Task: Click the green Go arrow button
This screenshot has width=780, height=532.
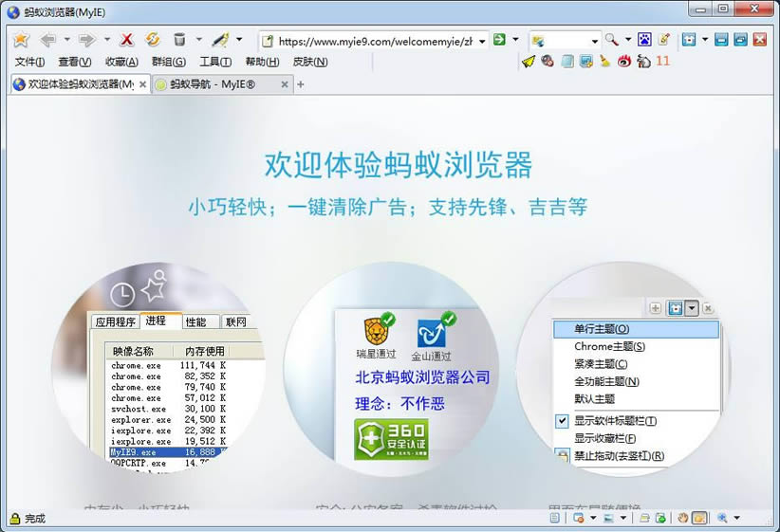Action: [499, 39]
